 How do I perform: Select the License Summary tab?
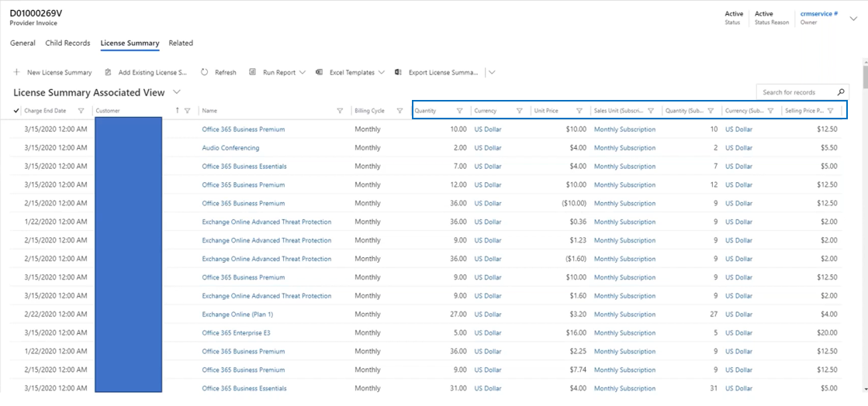[130, 43]
